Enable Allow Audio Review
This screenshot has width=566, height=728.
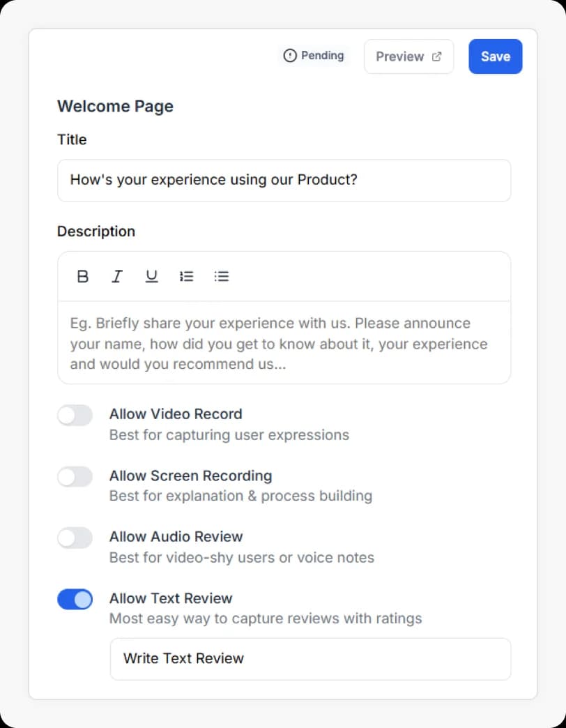point(75,538)
